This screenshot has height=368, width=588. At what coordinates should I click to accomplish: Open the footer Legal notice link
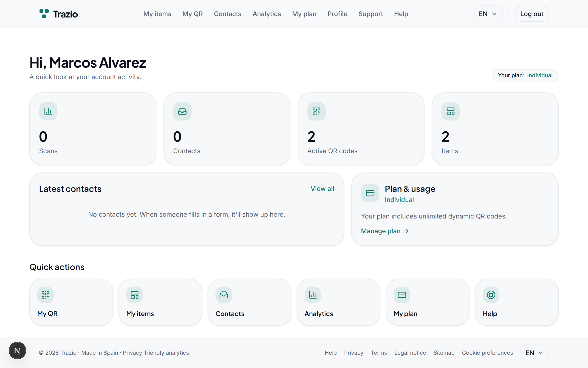pos(410,353)
